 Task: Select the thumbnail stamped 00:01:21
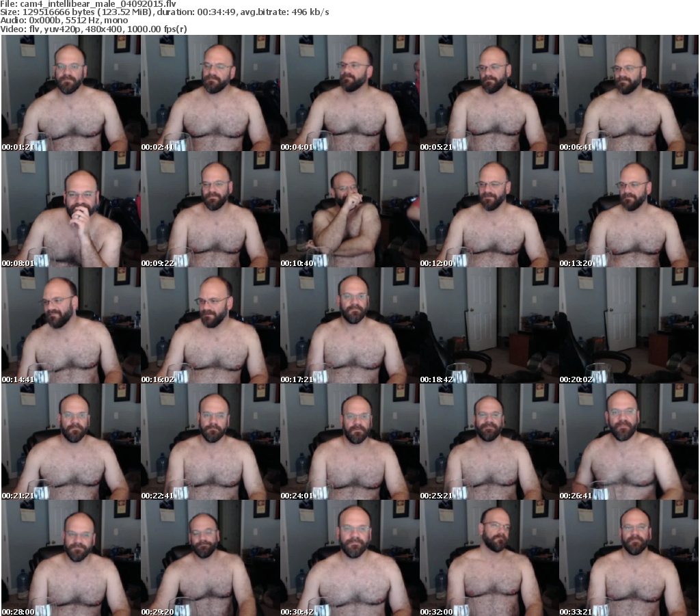pos(71,93)
